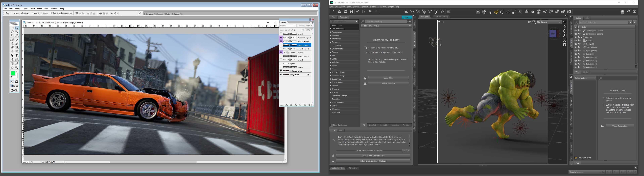The width and height of the screenshot is (644, 176).
Task: Open the Opacity slider arrow in Layers
Action: pyautogui.click(x=312, y=25)
